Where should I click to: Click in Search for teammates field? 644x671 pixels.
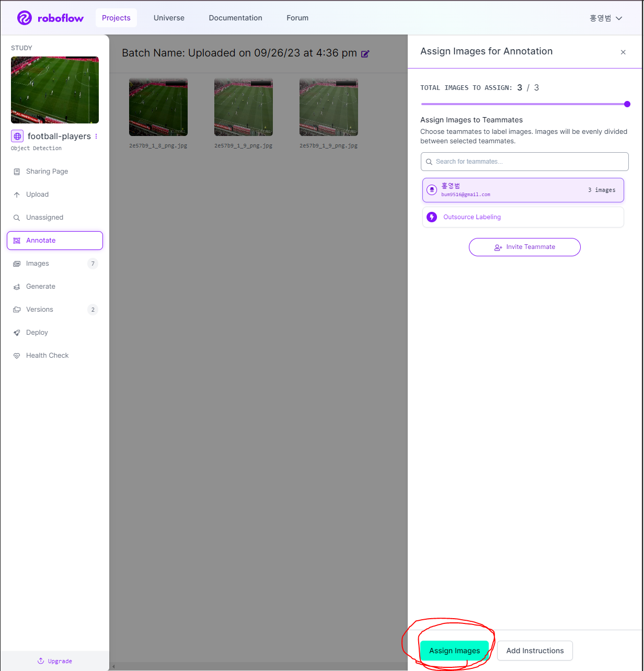(524, 162)
